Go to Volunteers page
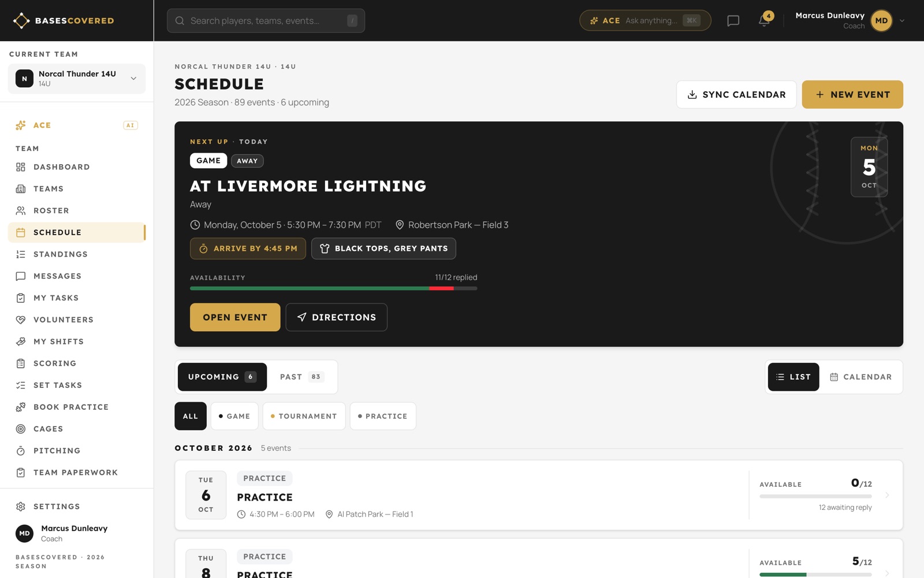Image resolution: width=924 pixels, height=578 pixels. pyautogui.click(x=77, y=320)
